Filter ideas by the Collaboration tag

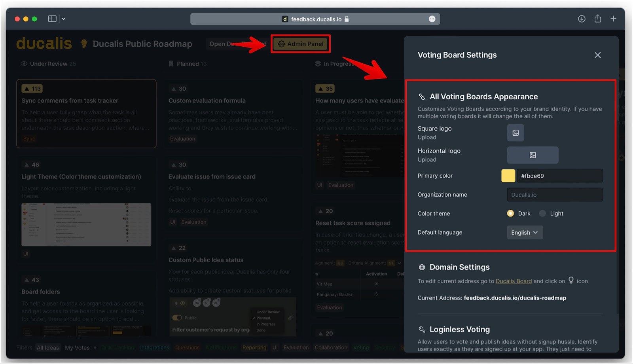[331, 348]
